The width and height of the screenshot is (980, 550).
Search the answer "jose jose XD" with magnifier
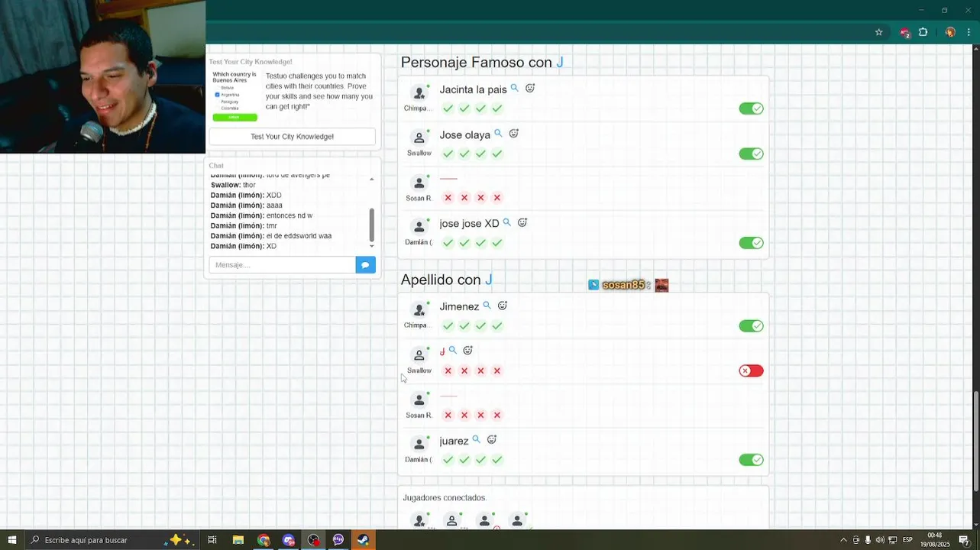[506, 223]
